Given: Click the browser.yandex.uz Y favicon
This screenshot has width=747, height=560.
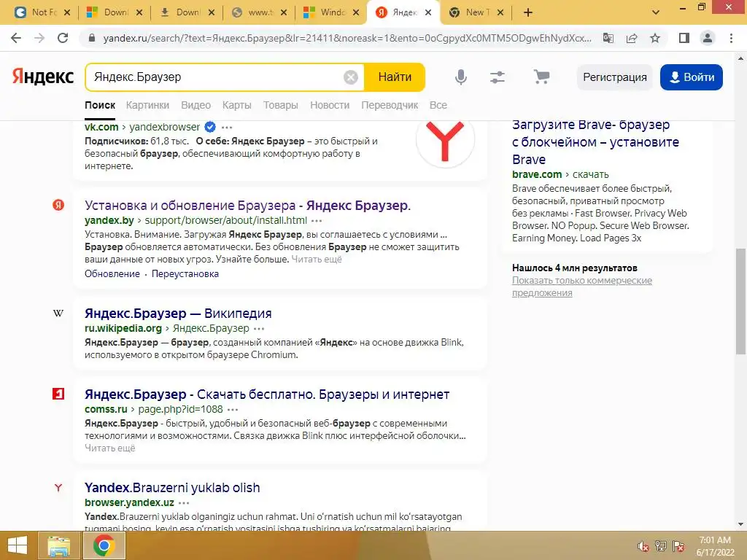Looking at the screenshot, I should 58,488.
